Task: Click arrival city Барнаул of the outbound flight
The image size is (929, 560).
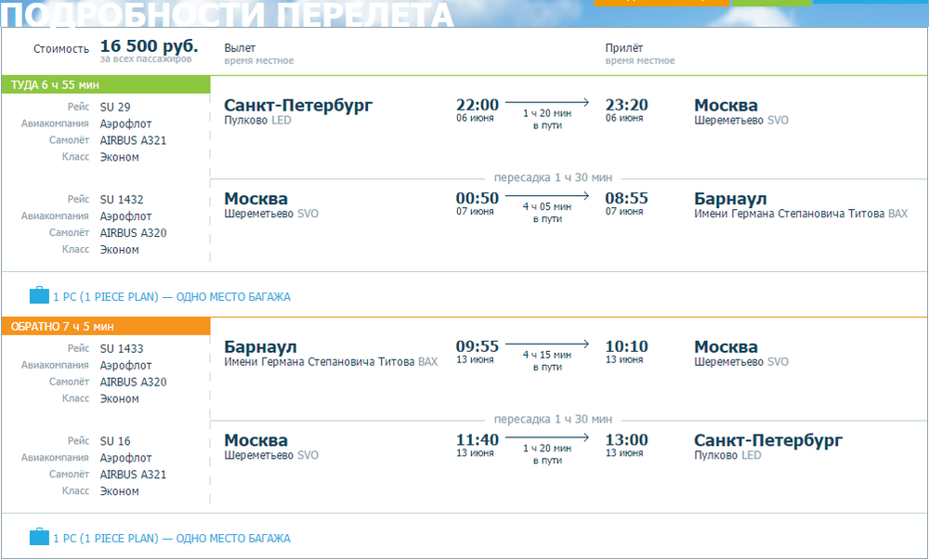Action: (x=730, y=199)
